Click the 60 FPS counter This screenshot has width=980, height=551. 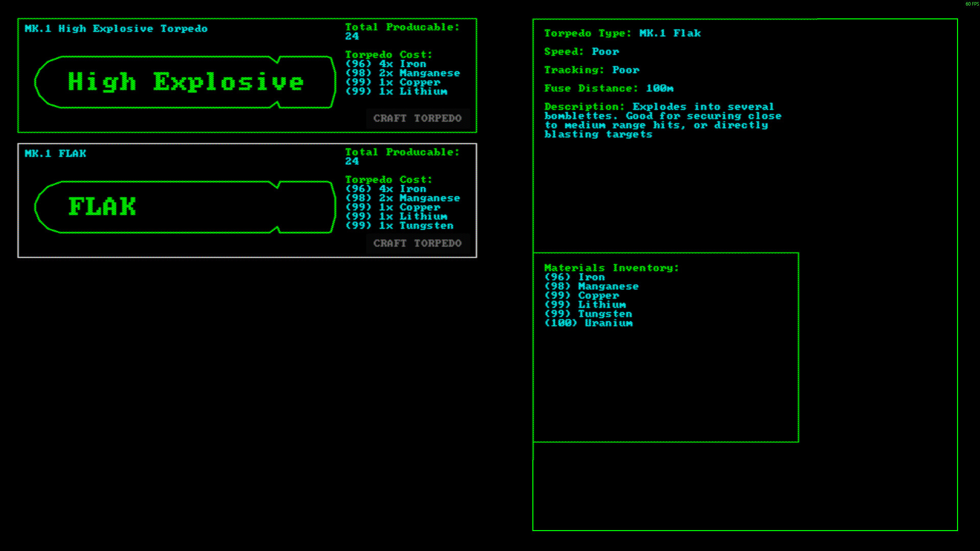pyautogui.click(x=972, y=4)
